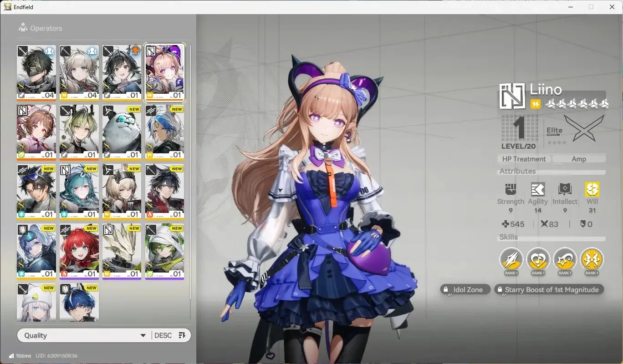Click the attack value 83
Screen dimensions: 623x364
pos(549,224)
